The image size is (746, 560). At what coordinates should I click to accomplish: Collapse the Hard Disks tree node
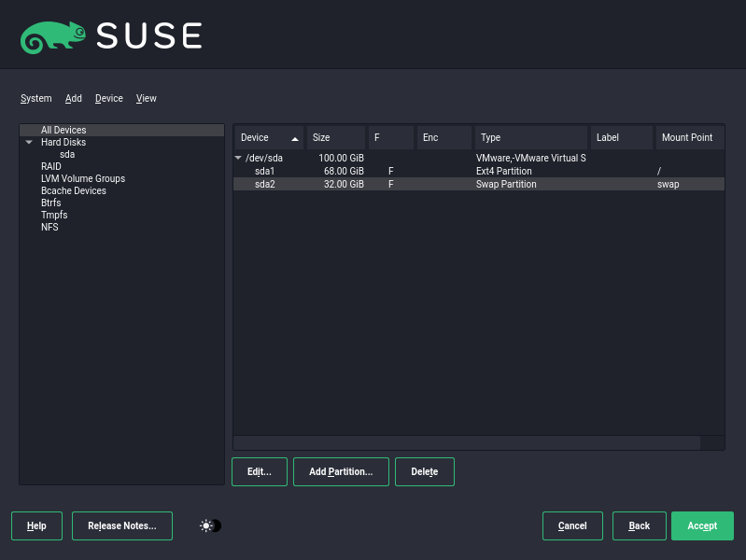click(x=29, y=142)
